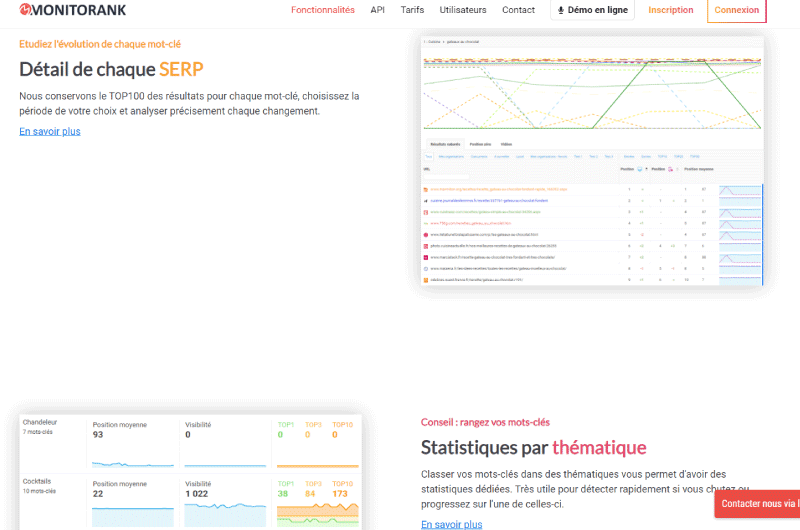Open the thematic statistics screenshot thumbnail
The width and height of the screenshot is (800, 530).
(190, 472)
